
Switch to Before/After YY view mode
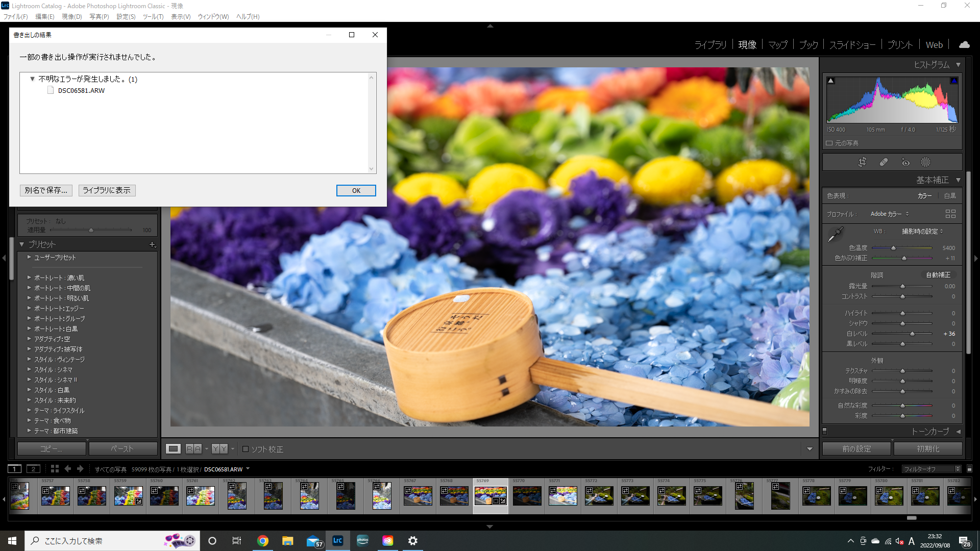[x=219, y=448]
